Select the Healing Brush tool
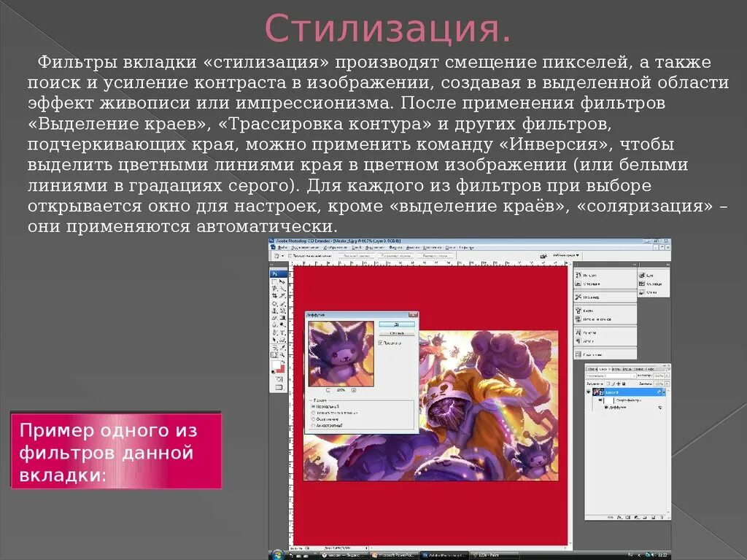The height and width of the screenshot is (560, 747). click(274, 303)
